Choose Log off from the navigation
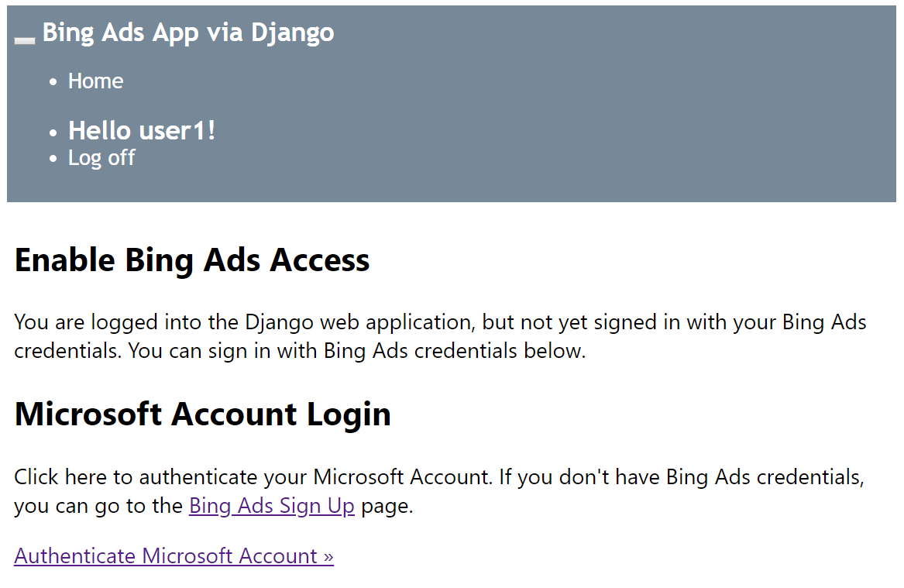 (x=101, y=157)
